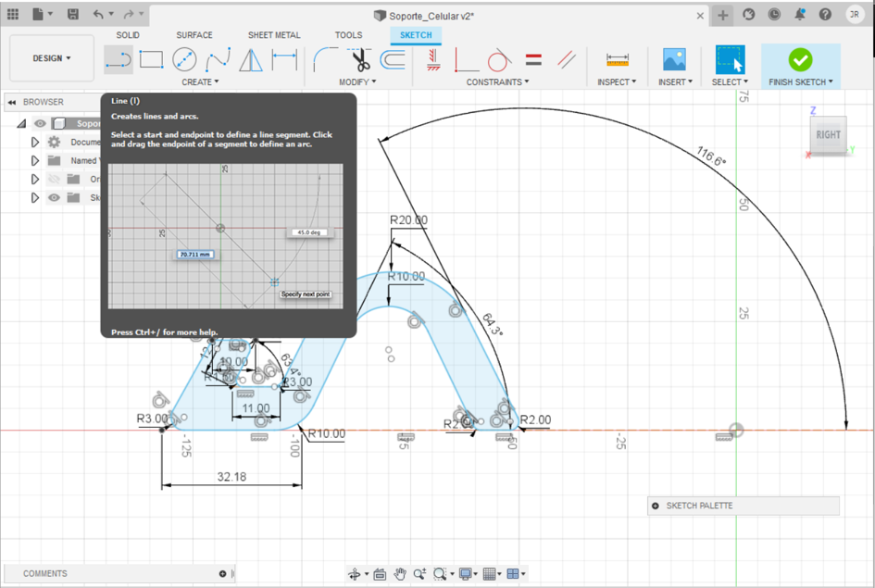This screenshot has height=588, width=875.
Task: Collapse the root component tree node
Action: [x=22, y=123]
